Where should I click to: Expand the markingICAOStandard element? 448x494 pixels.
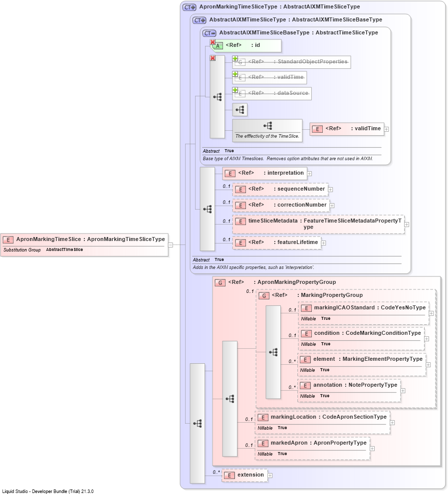pyautogui.click(x=432, y=313)
